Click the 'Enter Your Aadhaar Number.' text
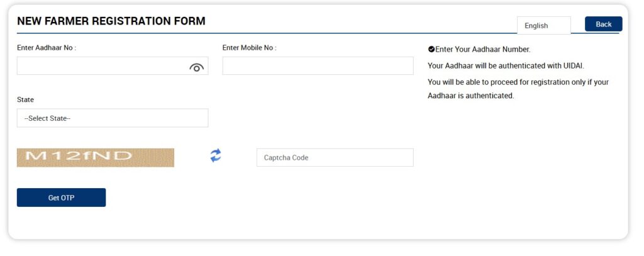The height and width of the screenshot is (256, 644). point(483,49)
